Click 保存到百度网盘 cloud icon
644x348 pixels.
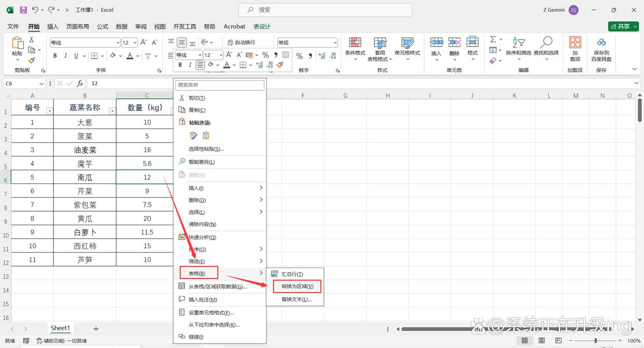pos(601,42)
